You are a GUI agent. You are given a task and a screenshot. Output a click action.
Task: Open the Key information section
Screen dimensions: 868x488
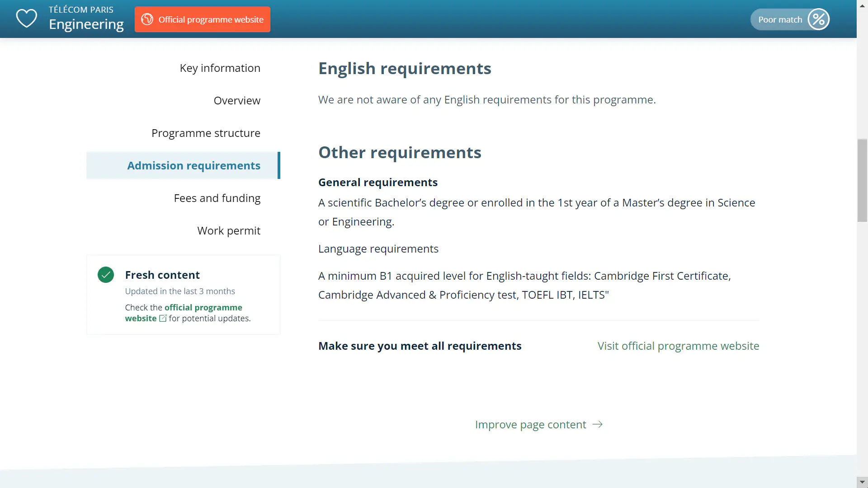(x=220, y=68)
